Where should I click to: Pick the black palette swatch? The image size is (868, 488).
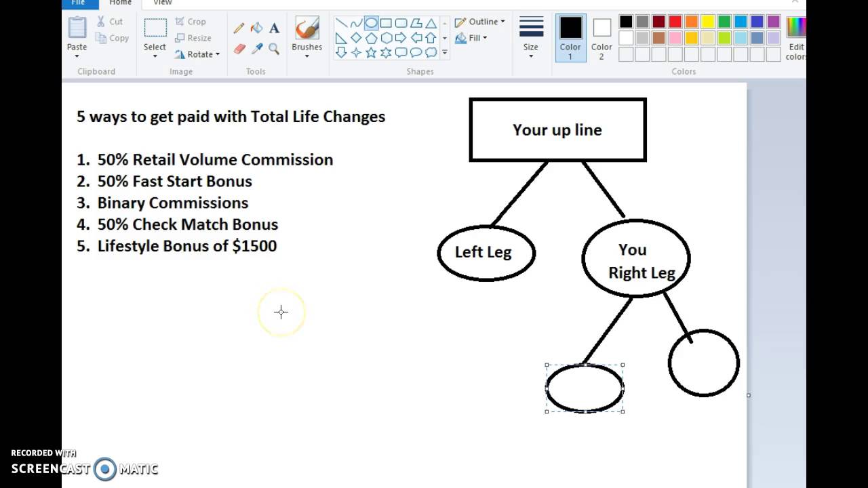[x=626, y=22]
